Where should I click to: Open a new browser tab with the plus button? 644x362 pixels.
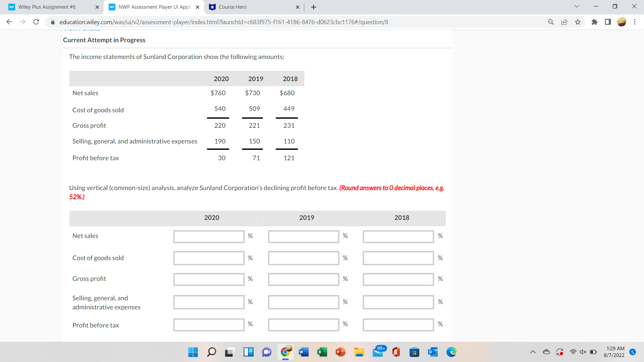[x=313, y=7]
